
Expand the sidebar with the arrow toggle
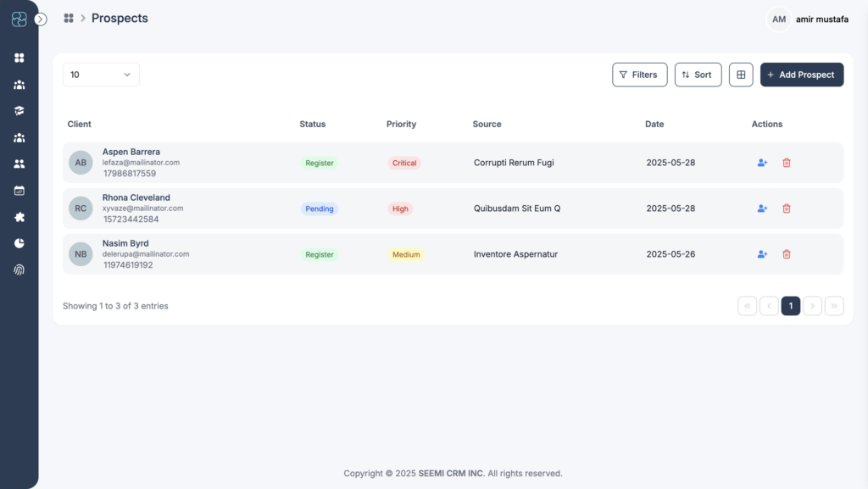coord(41,19)
